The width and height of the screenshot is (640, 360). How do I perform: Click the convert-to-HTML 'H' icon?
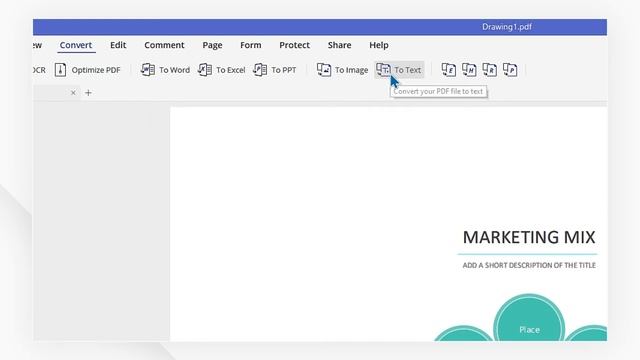[x=469, y=70]
